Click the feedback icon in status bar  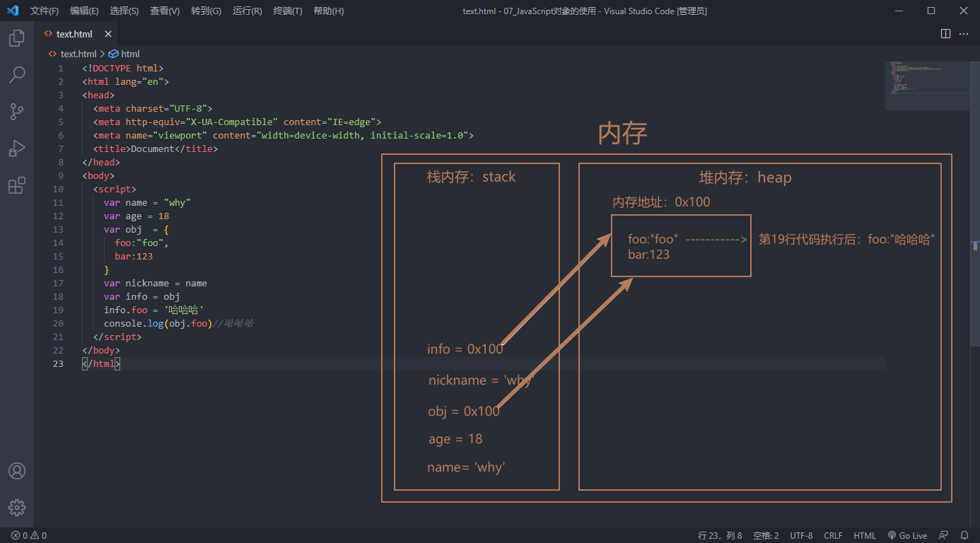click(x=944, y=535)
